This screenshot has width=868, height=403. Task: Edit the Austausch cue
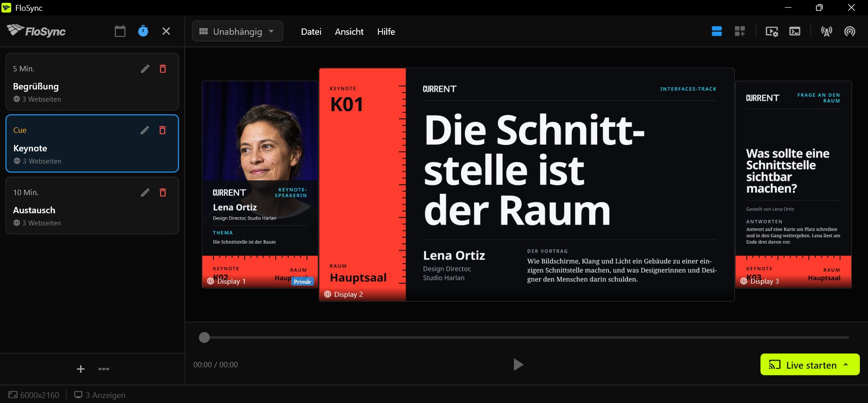coord(145,192)
